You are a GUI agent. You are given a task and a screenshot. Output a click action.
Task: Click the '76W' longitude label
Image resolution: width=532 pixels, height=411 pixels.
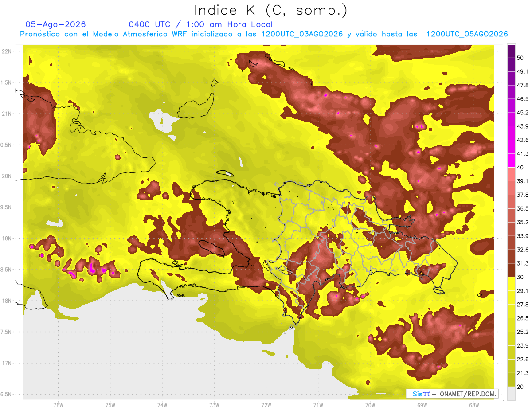[x=58, y=405]
